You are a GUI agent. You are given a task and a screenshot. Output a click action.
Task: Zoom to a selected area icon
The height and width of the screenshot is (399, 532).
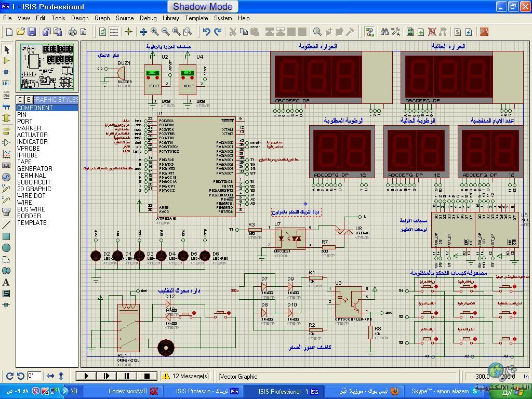coord(188,32)
